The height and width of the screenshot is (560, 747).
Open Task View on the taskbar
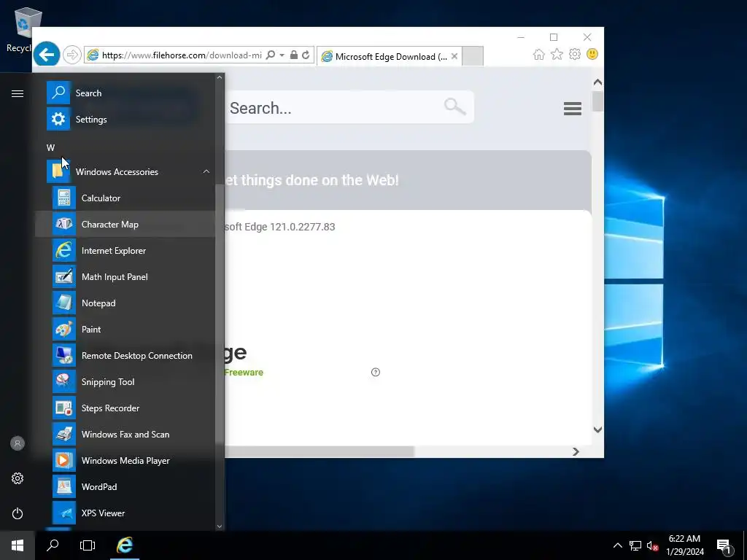tap(88, 545)
